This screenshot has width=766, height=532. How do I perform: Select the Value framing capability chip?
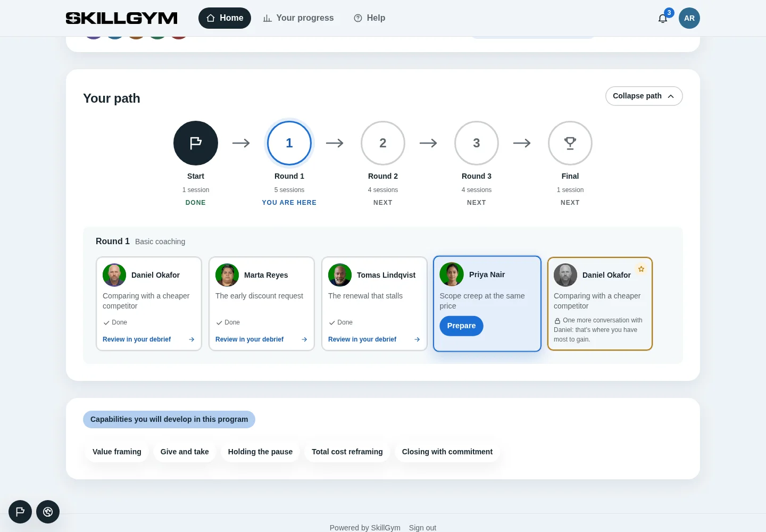coord(117,452)
